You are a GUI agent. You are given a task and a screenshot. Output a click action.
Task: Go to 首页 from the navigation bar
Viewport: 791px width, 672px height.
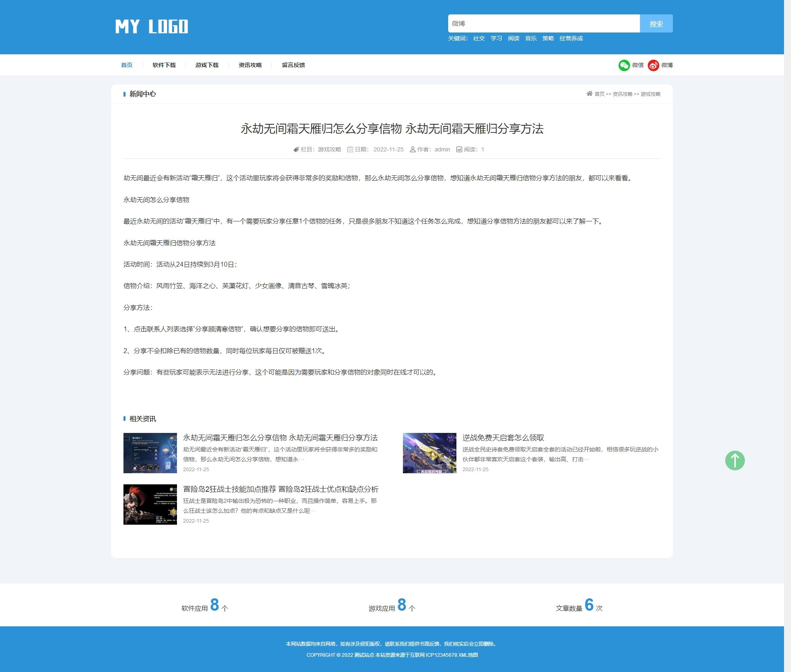tap(126, 65)
